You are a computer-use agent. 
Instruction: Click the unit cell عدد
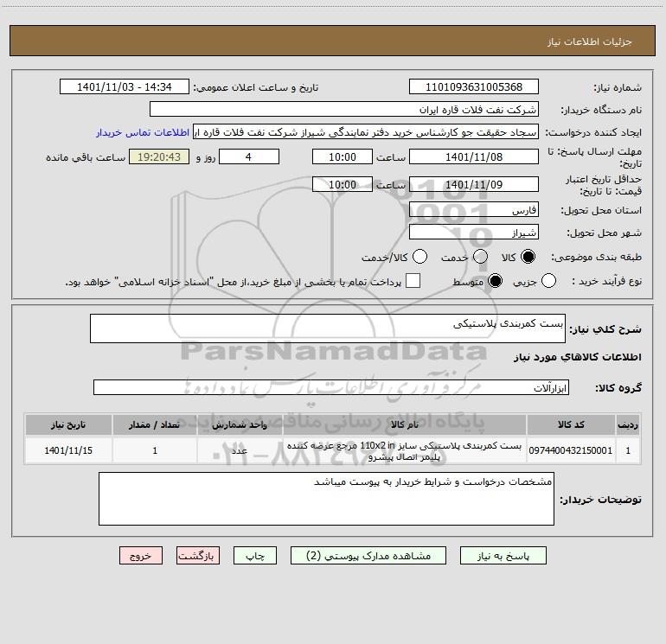tap(240, 450)
